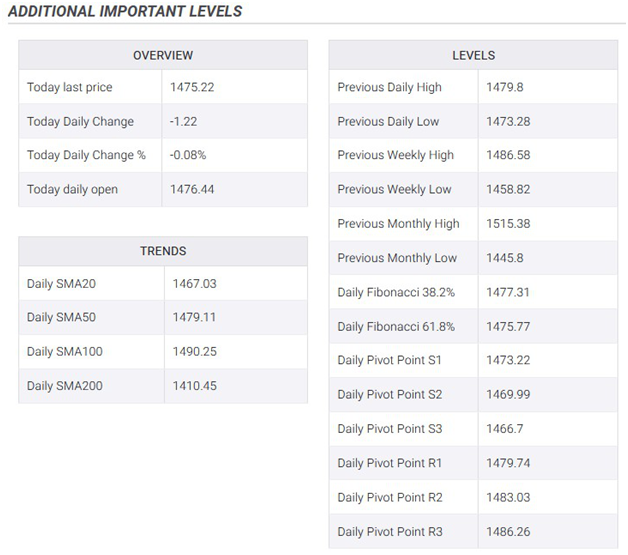This screenshot has width=628, height=555.
Task: Select the Today last price value 1475.22
Action: coord(192,87)
